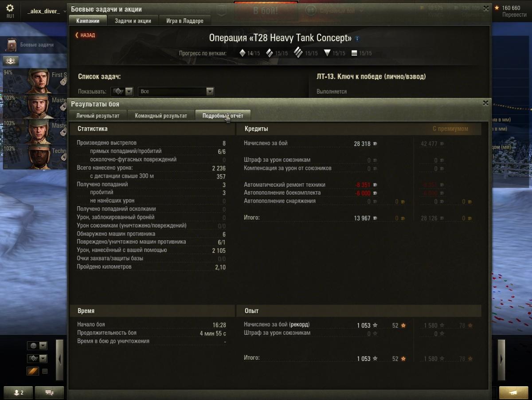Click the Кредиты section header
This screenshot has width=532, height=400.
(256, 129)
